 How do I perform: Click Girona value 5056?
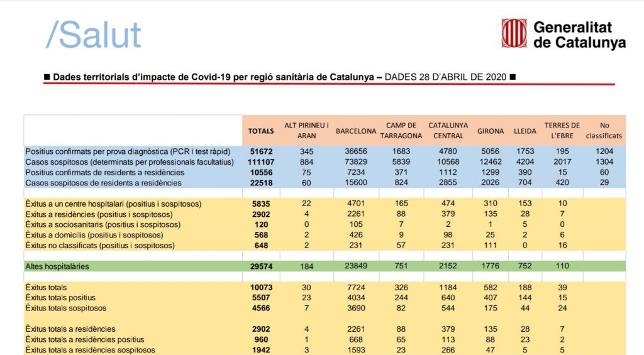(491, 151)
